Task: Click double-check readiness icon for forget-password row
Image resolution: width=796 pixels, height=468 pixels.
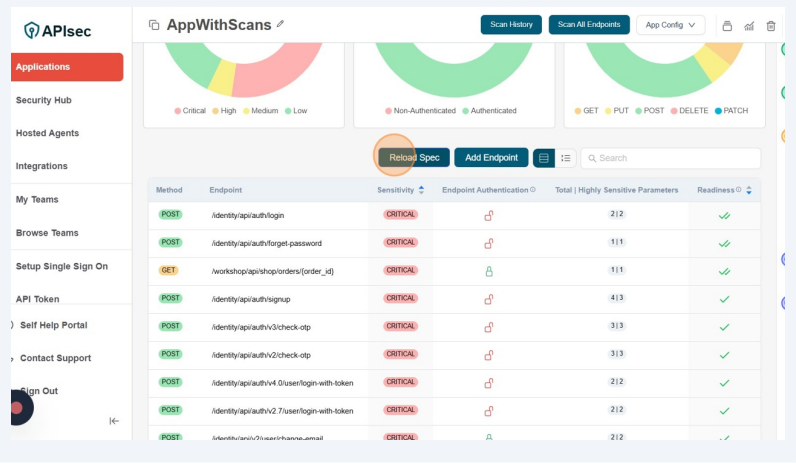Action: click(724, 244)
